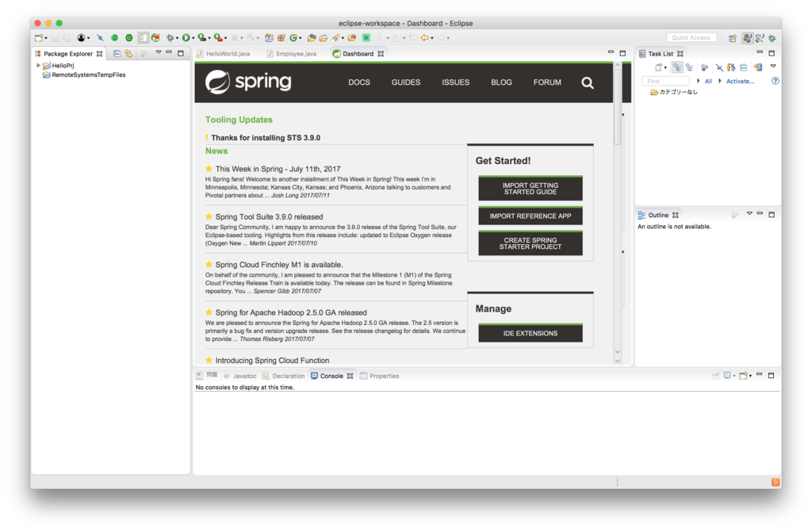Image resolution: width=812 pixels, height=532 pixels.
Task: Click the Open Console icon in Console toolbar
Action: pyautogui.click(x=743, y=376)
